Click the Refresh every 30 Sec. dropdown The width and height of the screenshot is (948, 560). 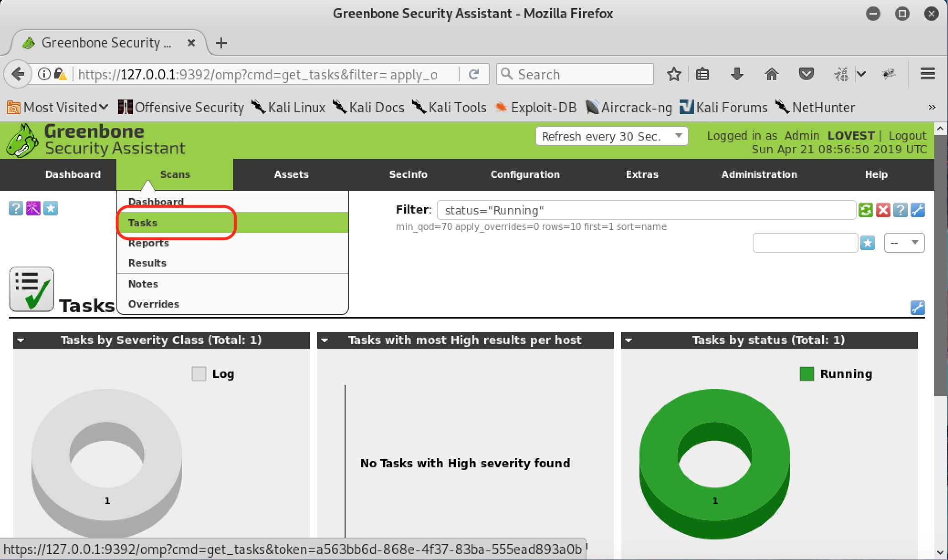click(611, 136)
